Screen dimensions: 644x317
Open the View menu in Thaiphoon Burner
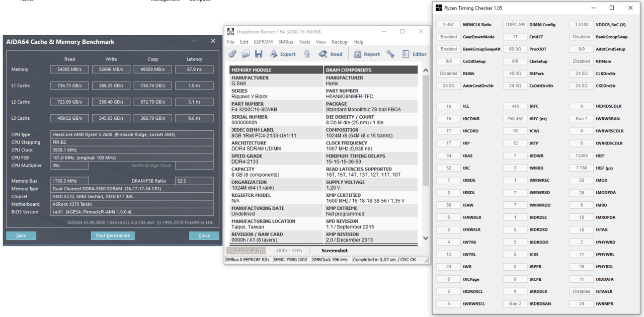coord(321,42)
